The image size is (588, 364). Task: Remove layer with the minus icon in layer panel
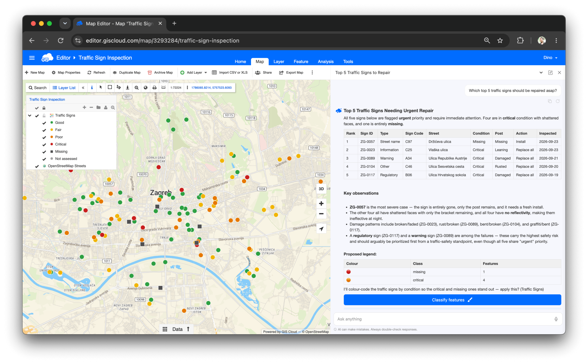(91, 107)
